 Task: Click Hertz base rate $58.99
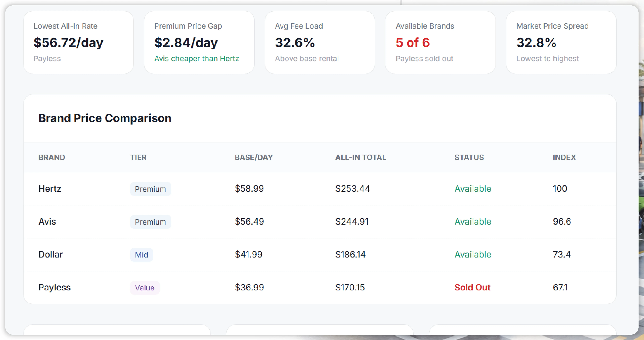tap(249, 189)
